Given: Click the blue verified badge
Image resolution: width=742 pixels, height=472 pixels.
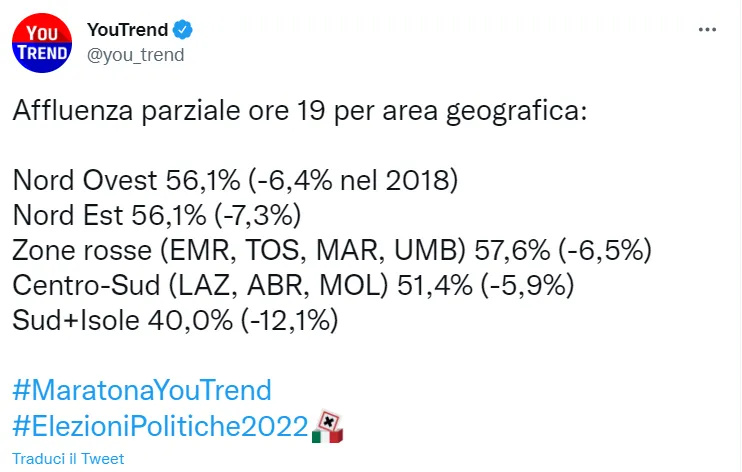Looking at the screenshot, I should (x=183, y=31).
